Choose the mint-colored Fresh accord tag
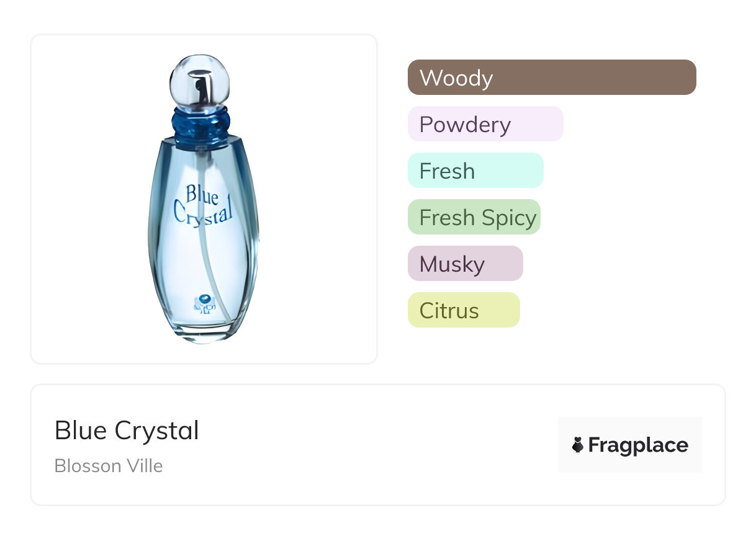 (x=475, y=171)
